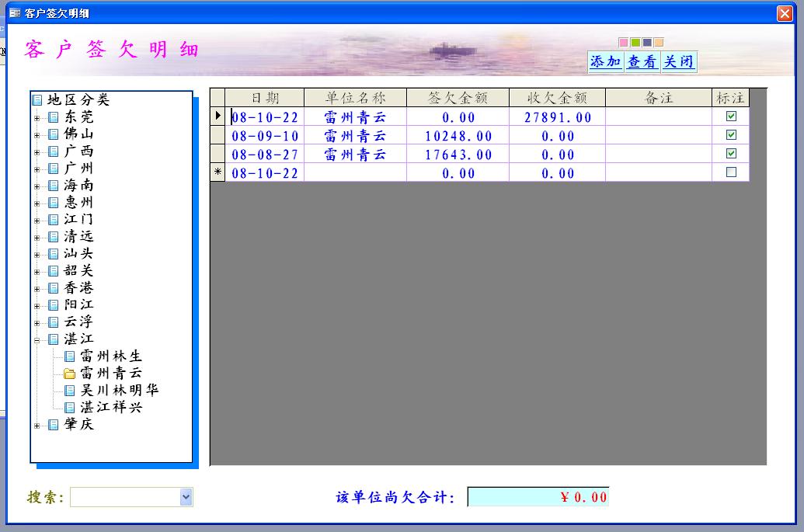Click the icon beside 云浮

[54, 322]
